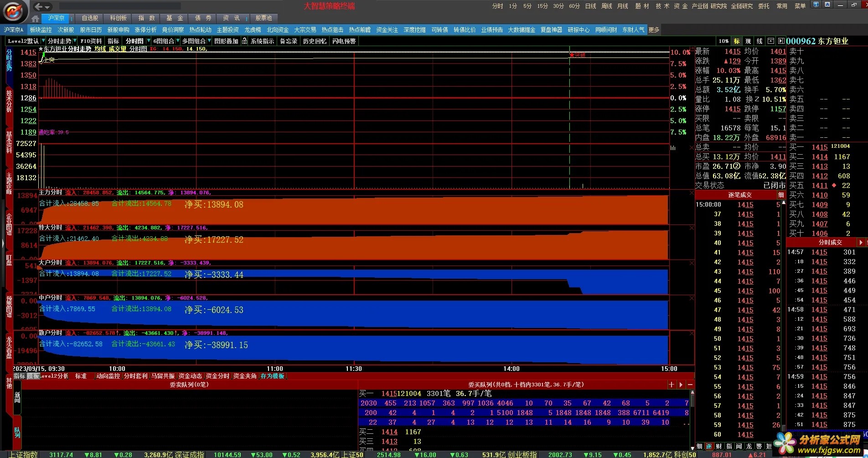The width and height of the screenshot is (868, 458).
Task: Switch to 日线 period
Action: pos(591,6)
